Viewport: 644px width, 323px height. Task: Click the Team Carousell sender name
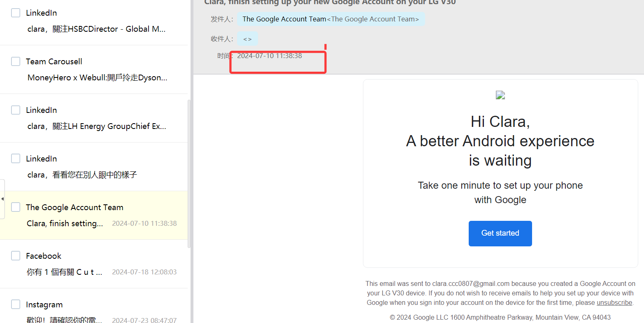pos(54,61)
